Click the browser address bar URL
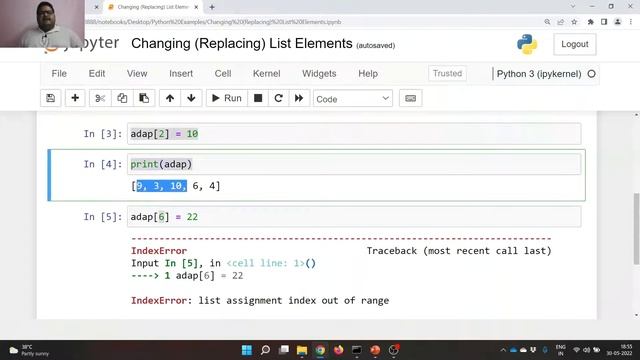The width and height of the screenshot is (640, 360). coord(213,22)
